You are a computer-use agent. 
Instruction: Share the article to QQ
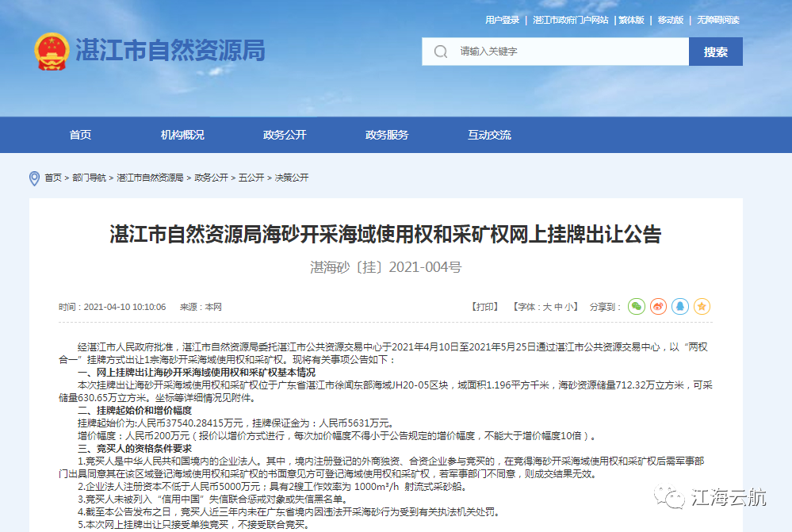tap(679, 306)
